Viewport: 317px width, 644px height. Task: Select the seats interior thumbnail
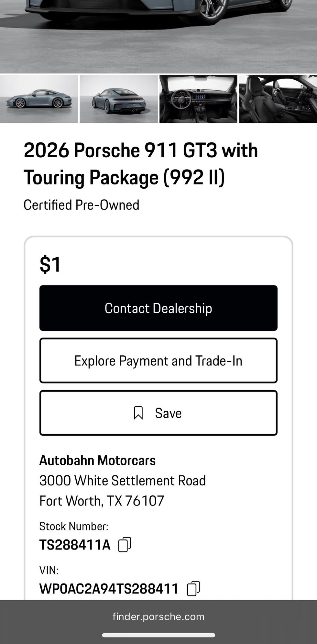pyautogui.click(x=278, y=99)
